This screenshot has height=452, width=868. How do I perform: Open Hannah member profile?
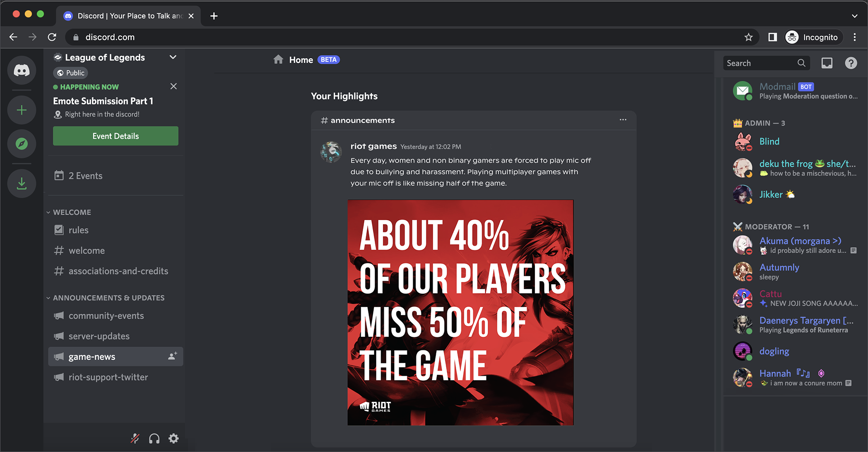click(795, 378)
